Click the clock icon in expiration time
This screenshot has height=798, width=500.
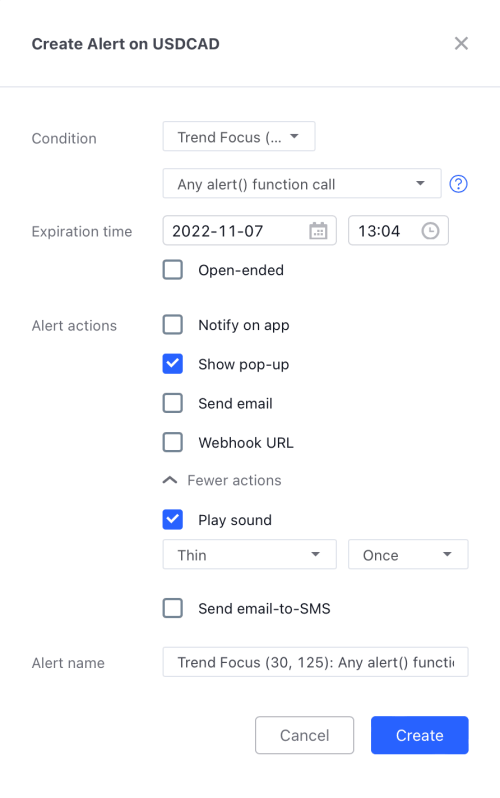(x=430, y=231)
